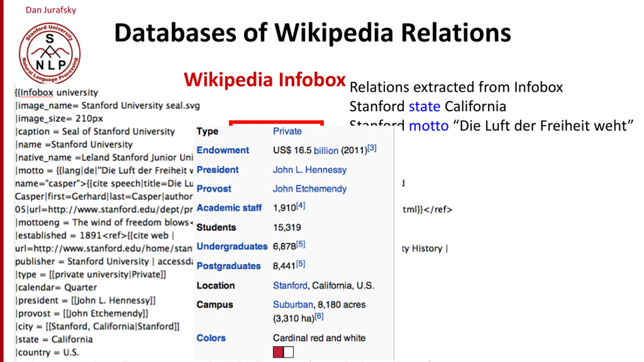This screenshot has height=362, width=644.
Task: Click the Colors label link
Action: pos(211,338)
